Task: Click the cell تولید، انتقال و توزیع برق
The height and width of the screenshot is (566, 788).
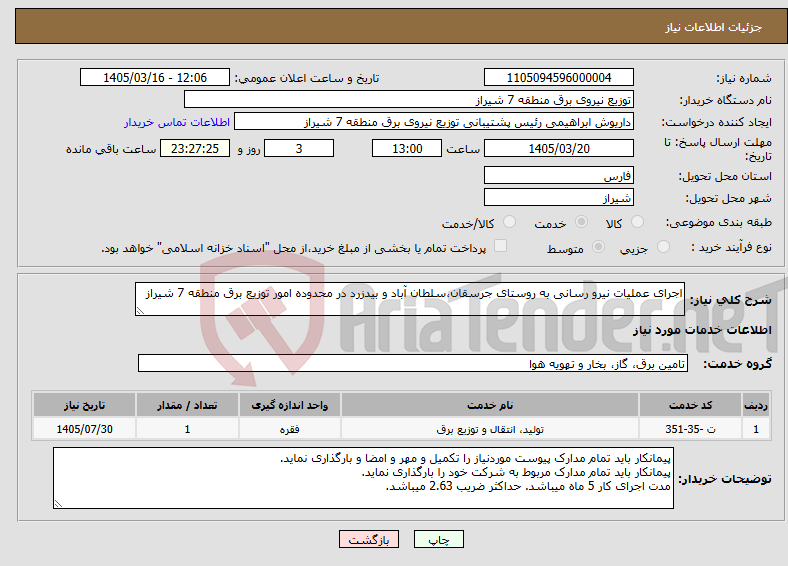Action: (490, 429)
